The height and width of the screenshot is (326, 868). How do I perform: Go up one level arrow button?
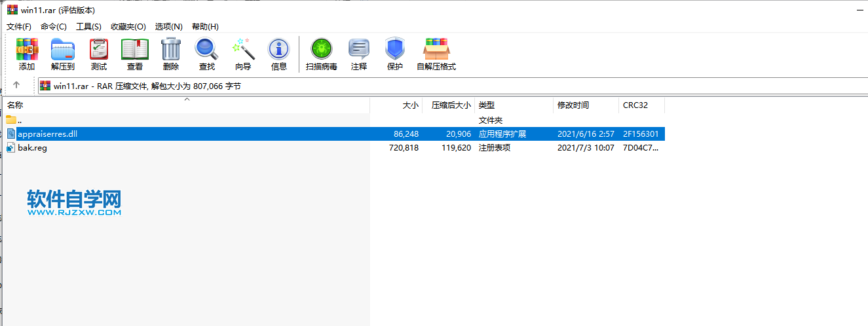(x=16, y=85)
